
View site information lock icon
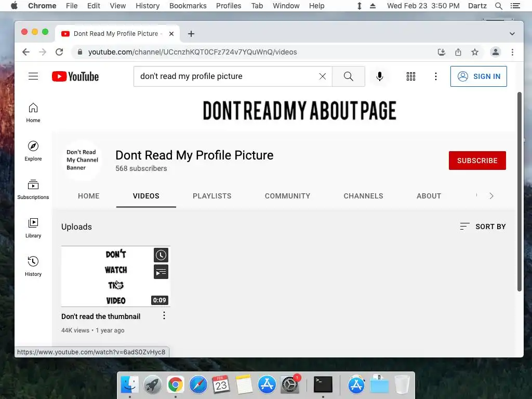79,52
